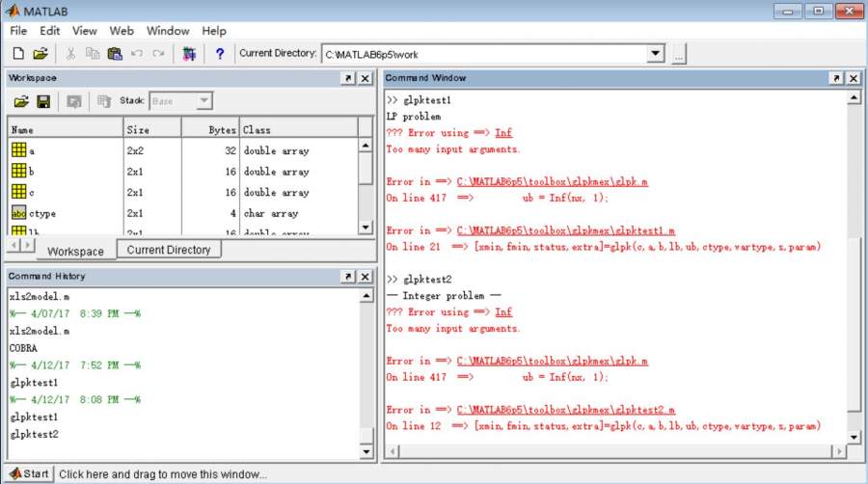Undock the Command History panel

pos(347,276)
